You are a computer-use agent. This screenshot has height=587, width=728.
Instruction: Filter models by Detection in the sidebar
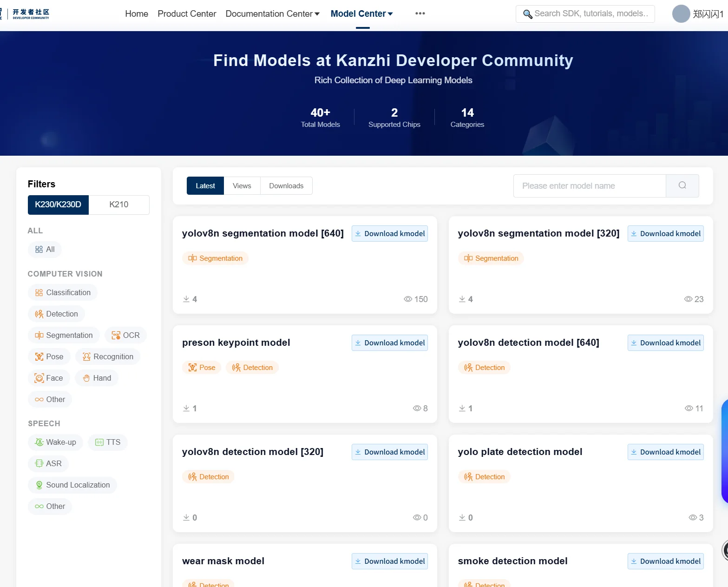click(x=56, y=314)
